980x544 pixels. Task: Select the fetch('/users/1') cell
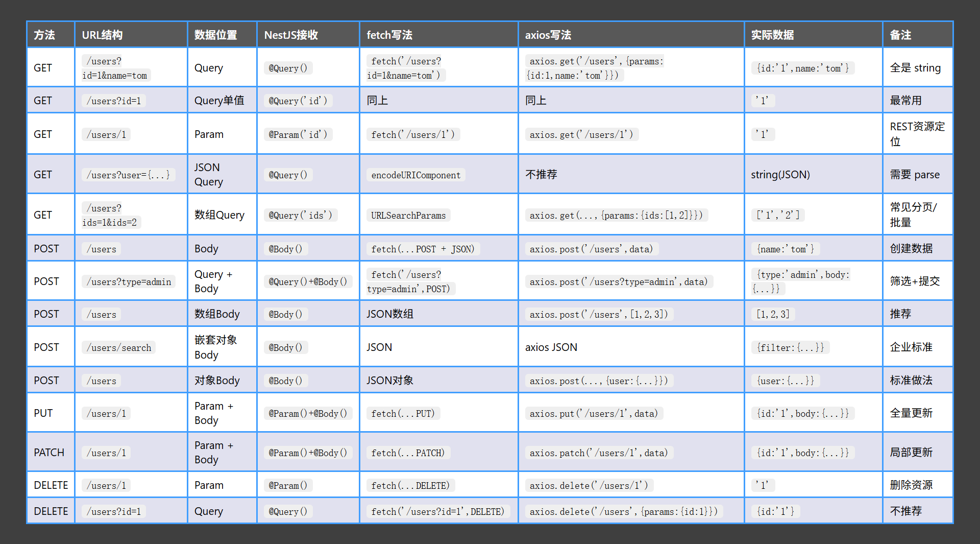[439, 134]
